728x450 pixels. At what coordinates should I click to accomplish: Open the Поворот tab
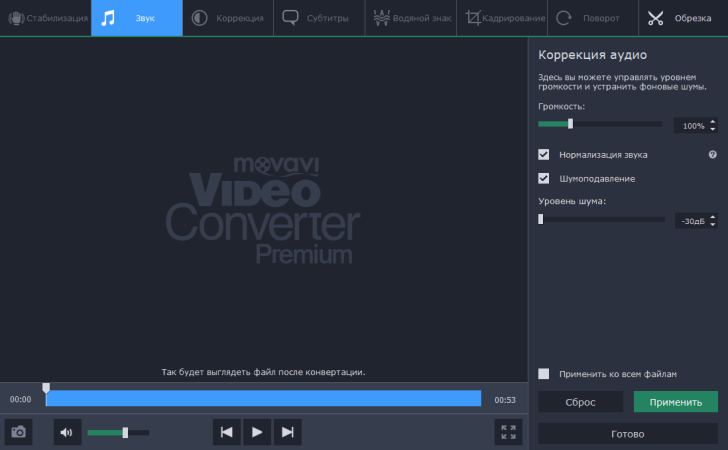(593, 18)
